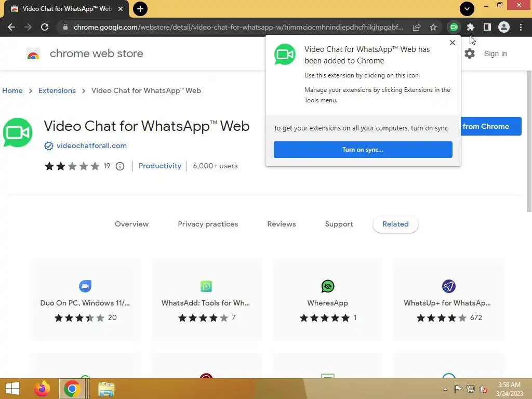
Task: Select the Related tab
Action: click(395, 224)
